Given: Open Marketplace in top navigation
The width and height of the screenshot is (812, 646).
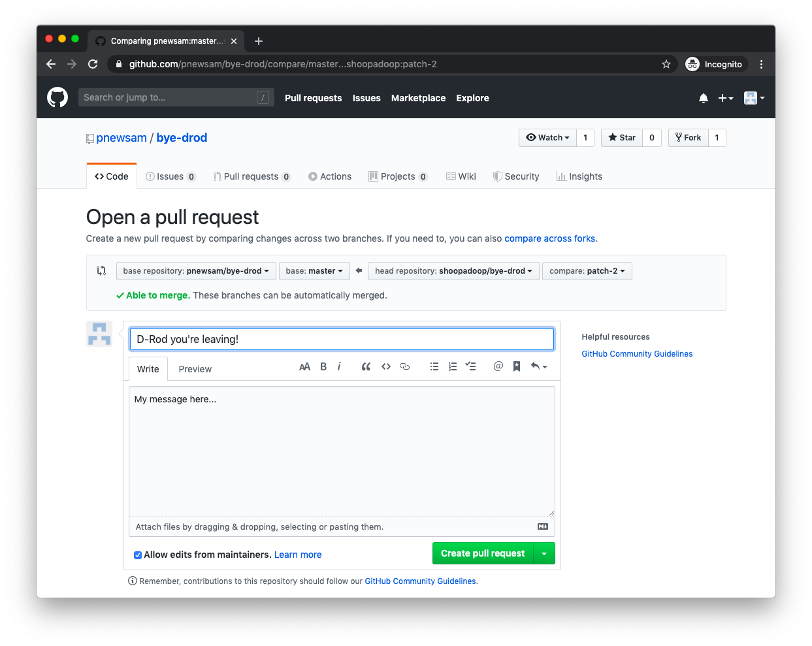Looking at the screenshot, I should 418,98.
